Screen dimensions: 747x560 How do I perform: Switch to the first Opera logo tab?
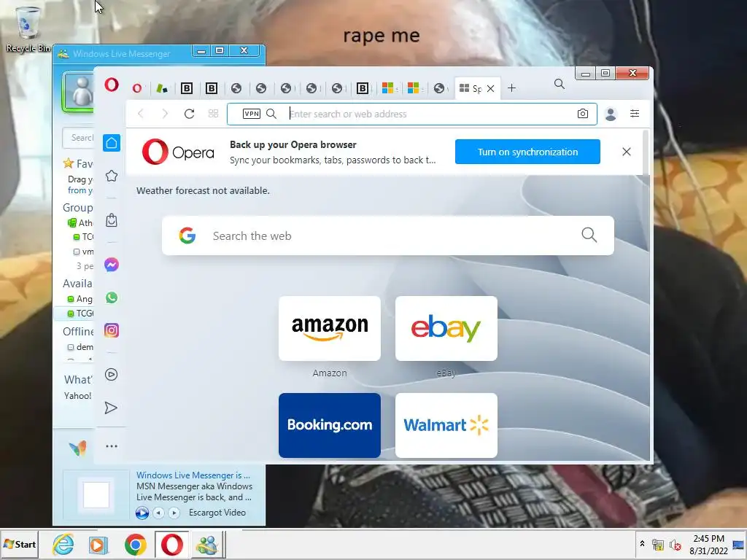coord(137,88)
